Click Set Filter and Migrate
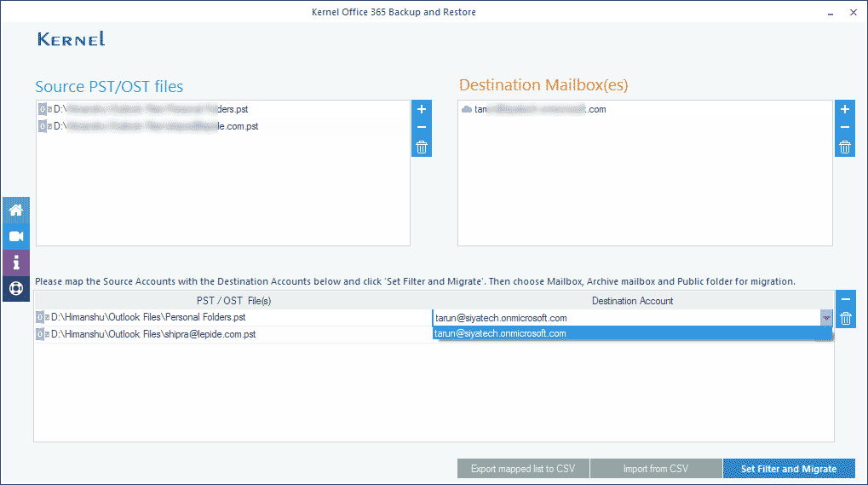The image size is (868, 485). [789, 469]
